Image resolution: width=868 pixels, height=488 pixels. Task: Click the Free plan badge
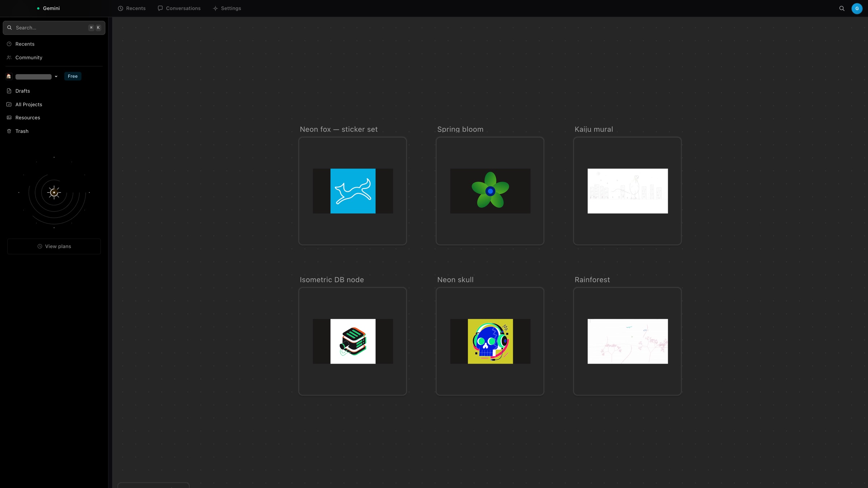[73, 76]
